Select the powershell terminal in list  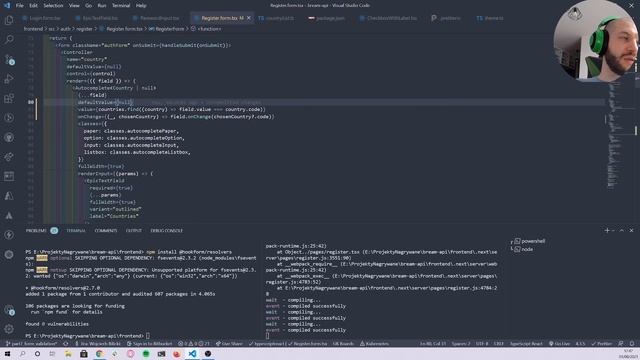(x=529, y=241)
